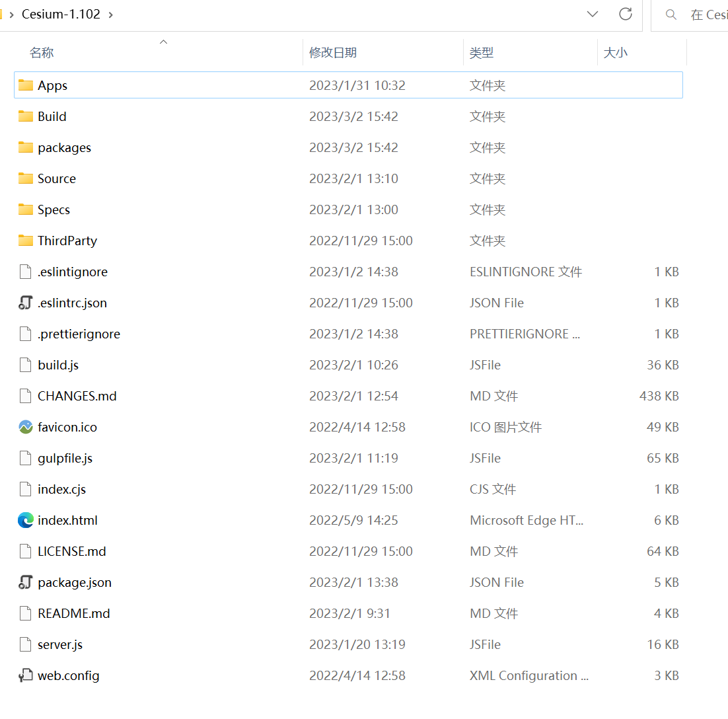Click the favicon.ico image icon
This screenshot has height=719, width=728.
[x=26, y=427]
